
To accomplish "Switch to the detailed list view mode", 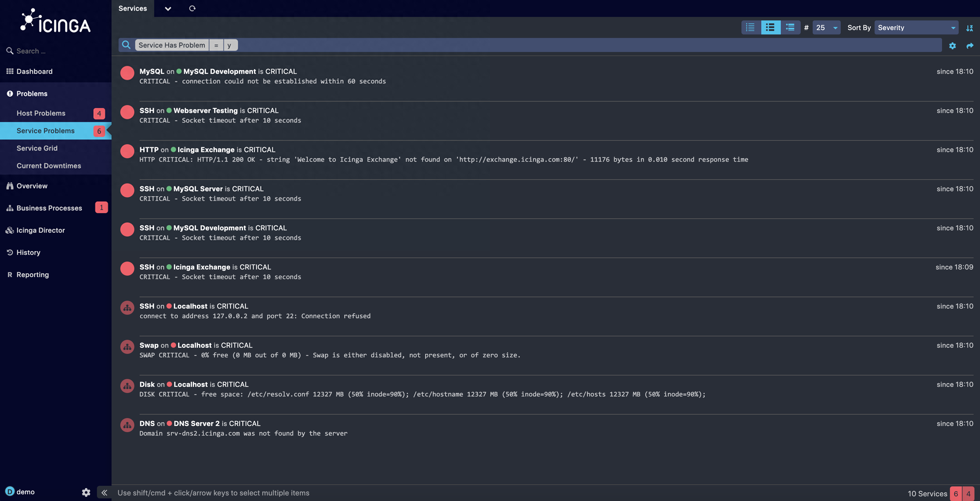I will coord(790,27).
